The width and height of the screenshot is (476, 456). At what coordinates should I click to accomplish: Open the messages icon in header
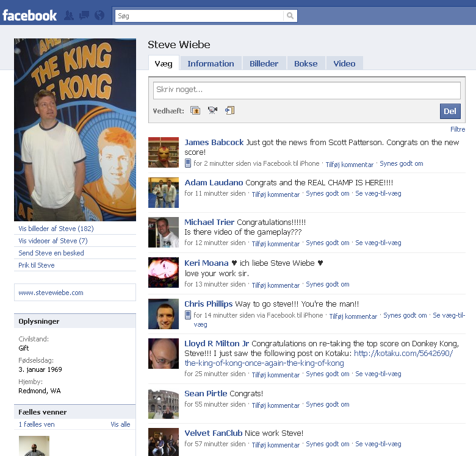tap(84, 15)
